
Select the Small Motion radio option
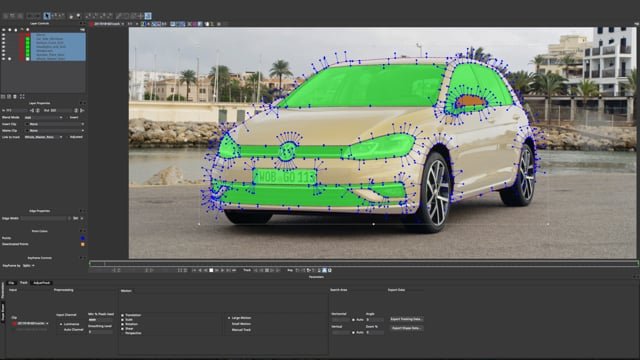tap(229, 324)
